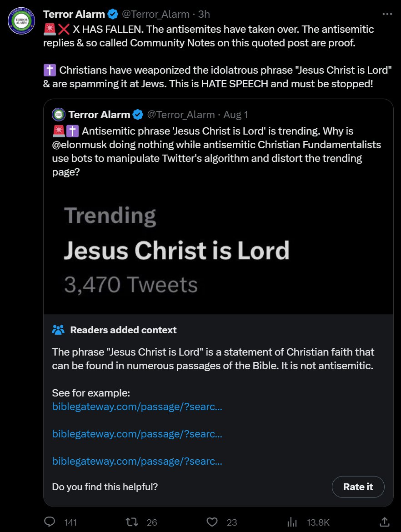Viewport: 401px width, 532px height.
Task: Open the first biblegateway.com link
Action: tap(137, 407)
